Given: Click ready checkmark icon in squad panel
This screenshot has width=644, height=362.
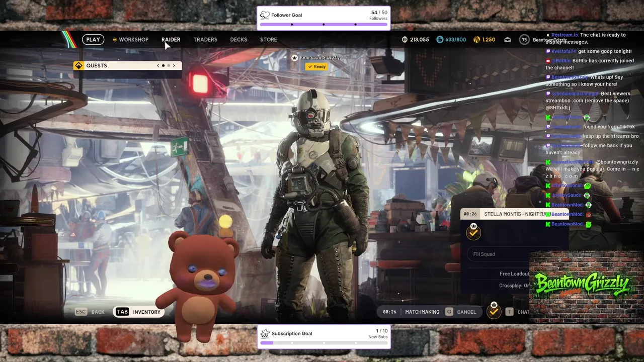Looking at the screenshot, I should click(x=473, y=231).
